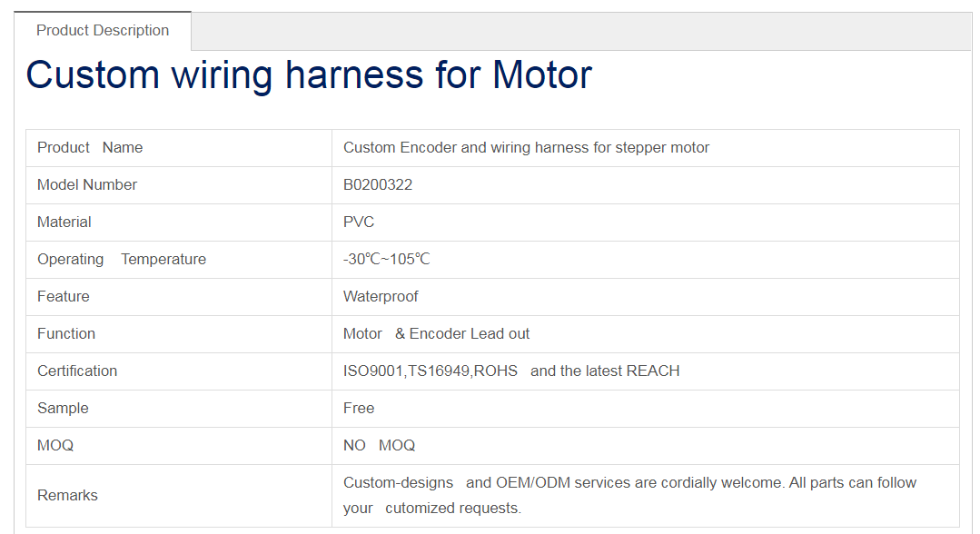The image size is (980, 534).
Task: Click the B0200322 model number value
Action: pyautogui.click(x=378, y=185)
